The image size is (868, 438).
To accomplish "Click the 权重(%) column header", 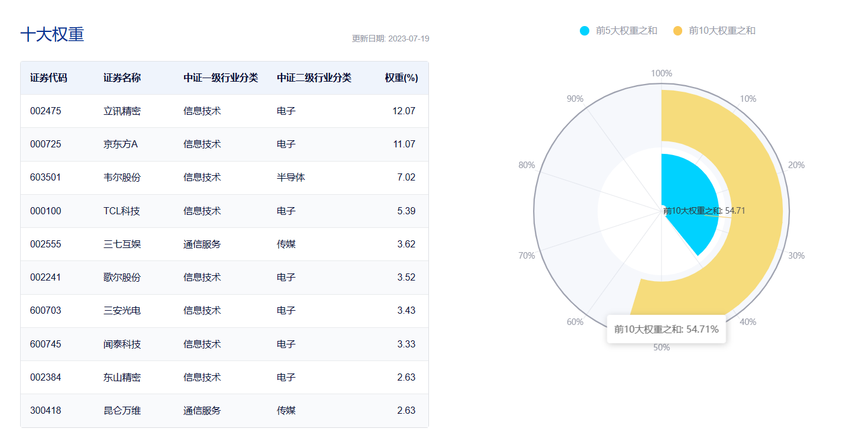I will [x=402, y=78].
